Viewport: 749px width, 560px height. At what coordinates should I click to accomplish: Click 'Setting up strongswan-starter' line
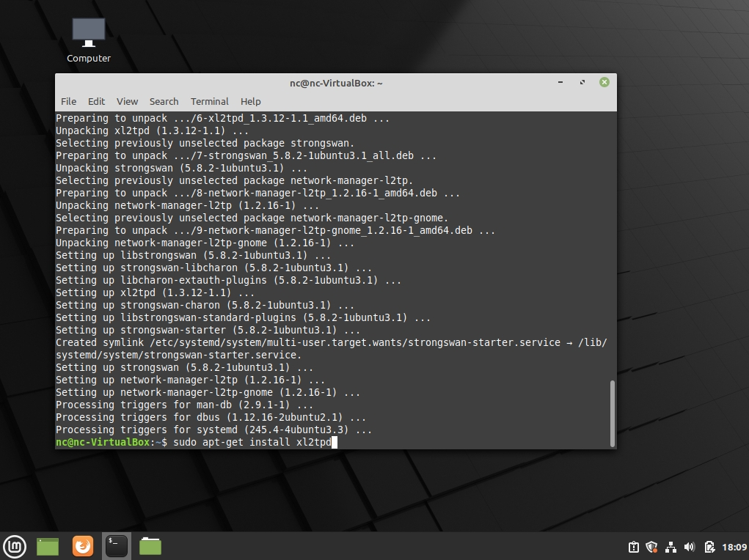point(208,331)
